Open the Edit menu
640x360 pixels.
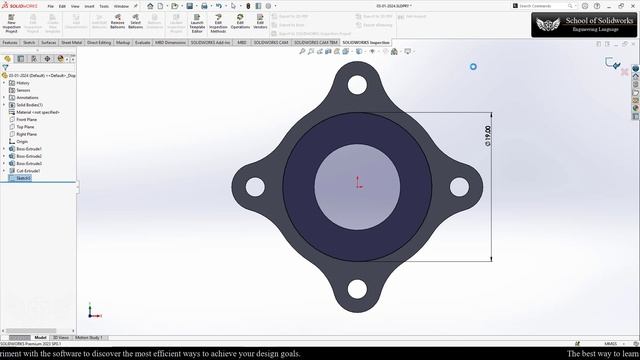tap(62, 7)
